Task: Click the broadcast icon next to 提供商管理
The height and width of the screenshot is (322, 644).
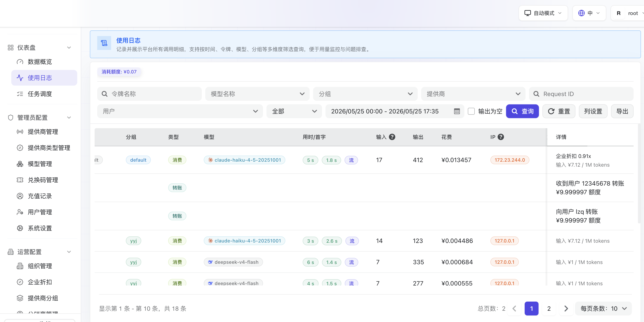Action: (20, 132)
